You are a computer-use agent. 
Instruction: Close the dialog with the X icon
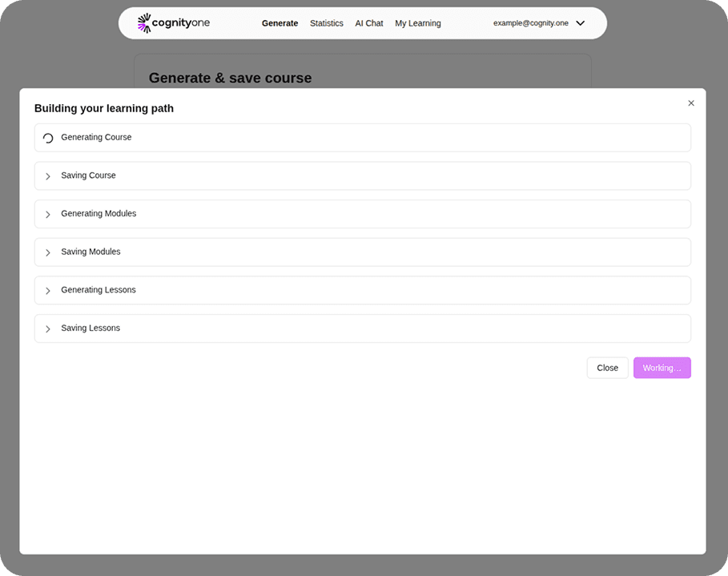click(691, 103)
